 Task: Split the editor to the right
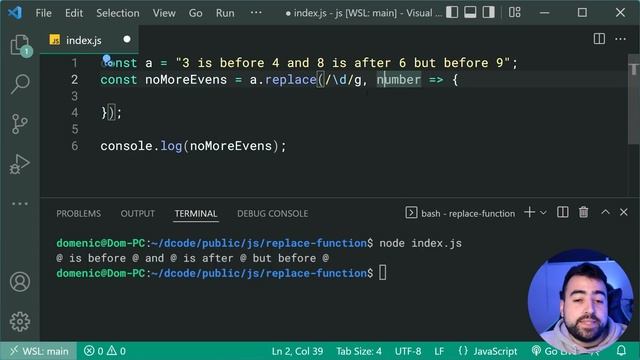pyautogui.click(x=599, y=39)
